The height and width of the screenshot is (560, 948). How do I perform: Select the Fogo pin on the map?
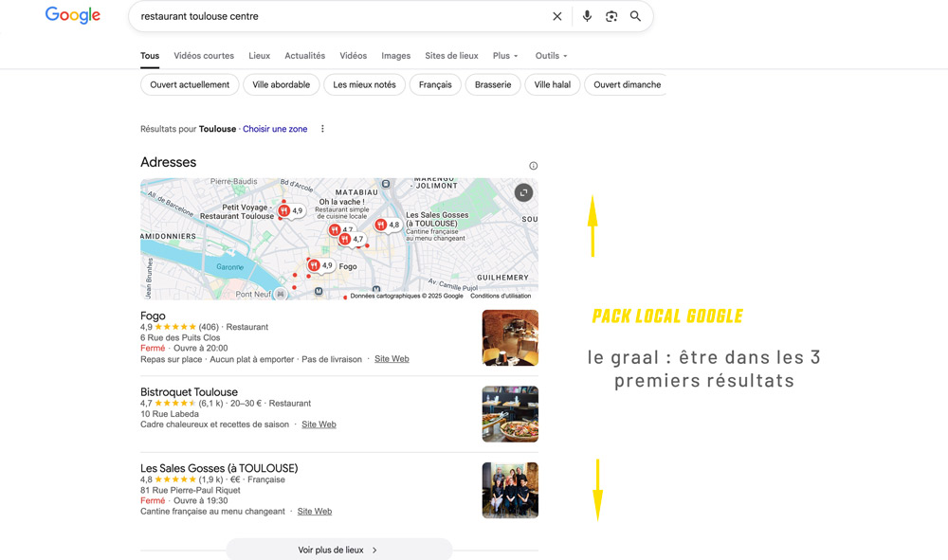coord(313,265)
